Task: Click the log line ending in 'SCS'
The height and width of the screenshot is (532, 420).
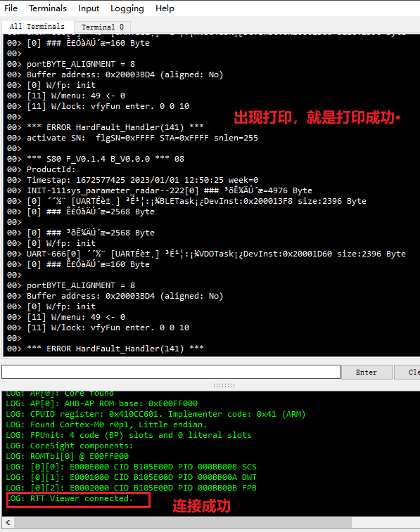Action: 132,467
